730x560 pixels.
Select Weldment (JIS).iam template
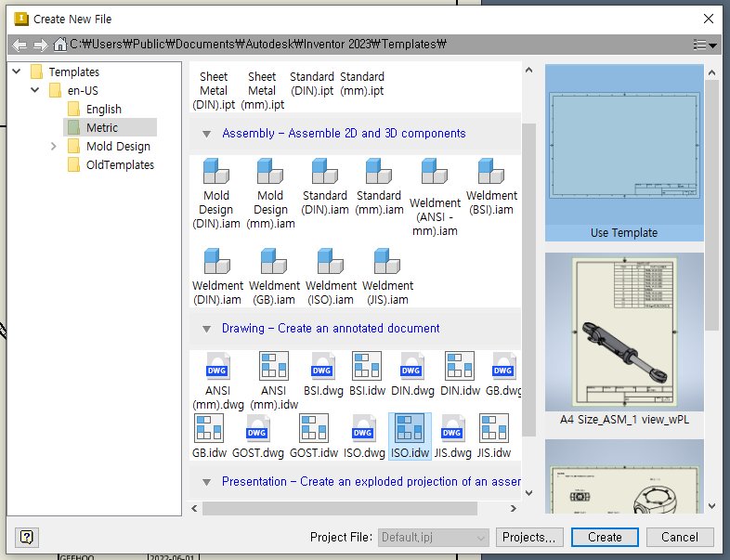click(x=387, y=277)
